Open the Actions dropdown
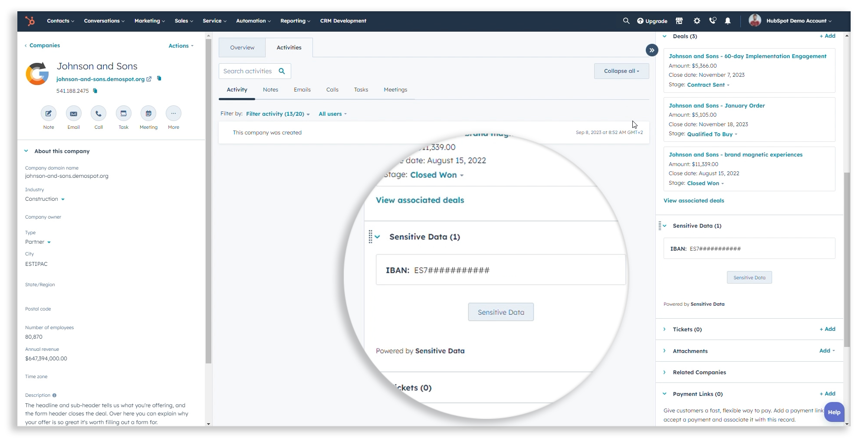The width and height of the screenshot is (868, 438). 181,46
